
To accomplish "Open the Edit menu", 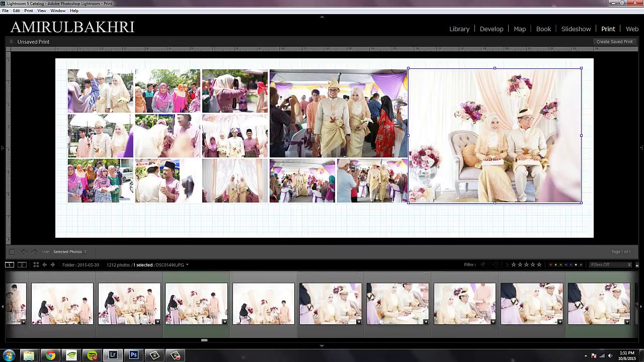I will click(17, 11).
